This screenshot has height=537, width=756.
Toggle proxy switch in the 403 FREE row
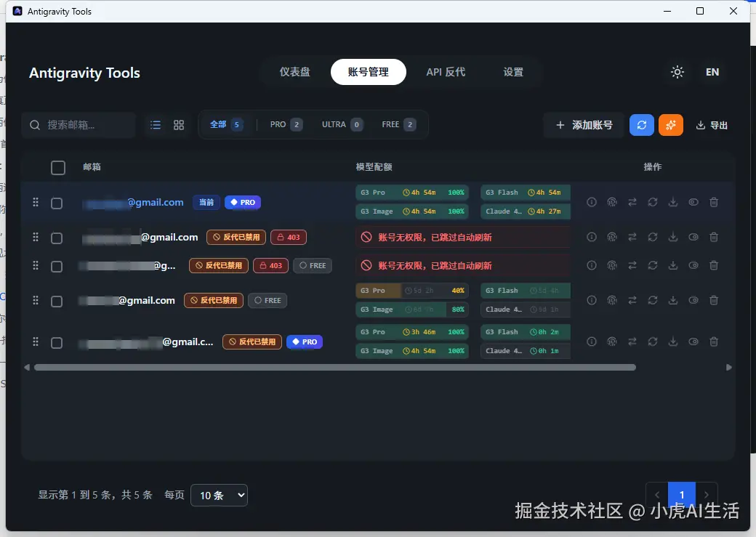pos(693,265)
